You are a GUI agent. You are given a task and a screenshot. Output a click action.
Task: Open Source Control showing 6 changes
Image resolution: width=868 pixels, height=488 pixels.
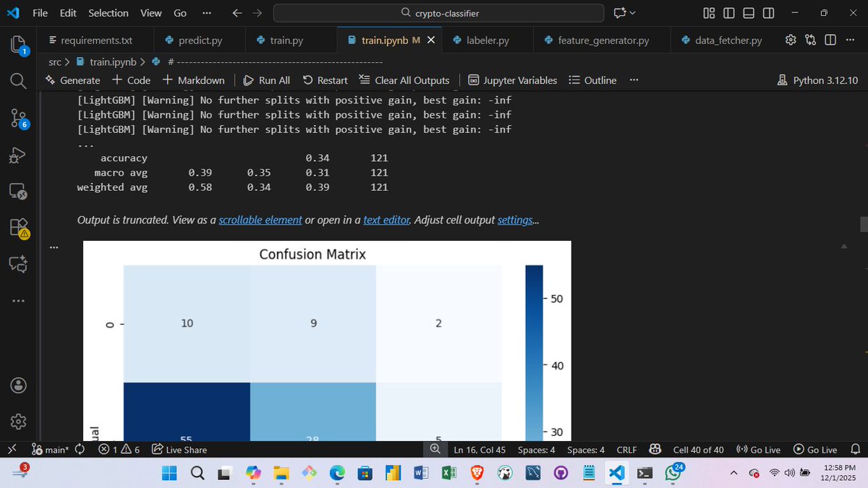tap(17, 118)
